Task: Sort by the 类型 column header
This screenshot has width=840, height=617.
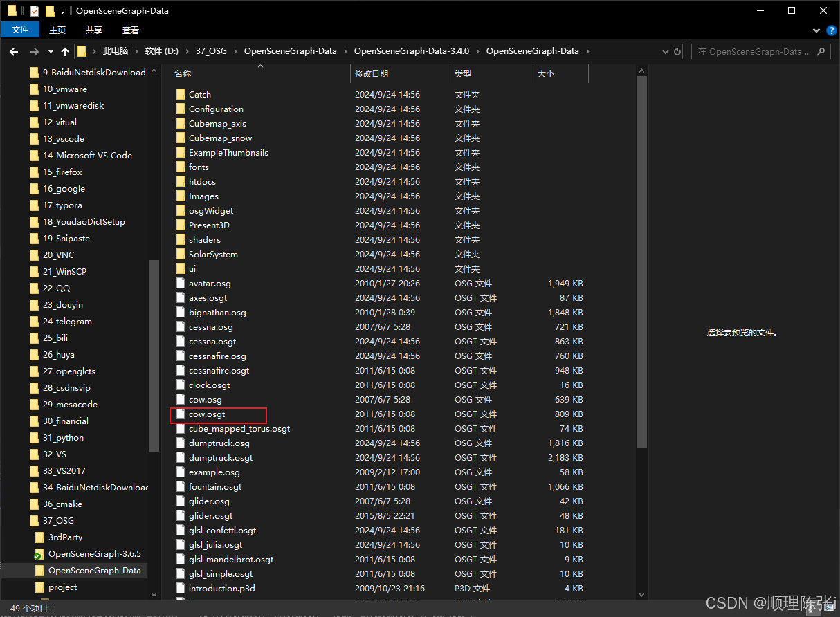Action: [x=463, y=73]
